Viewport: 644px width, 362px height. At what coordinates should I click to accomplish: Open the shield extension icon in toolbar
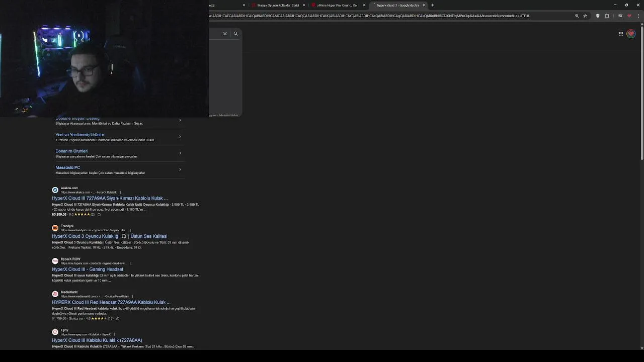[x=598, y=16]
